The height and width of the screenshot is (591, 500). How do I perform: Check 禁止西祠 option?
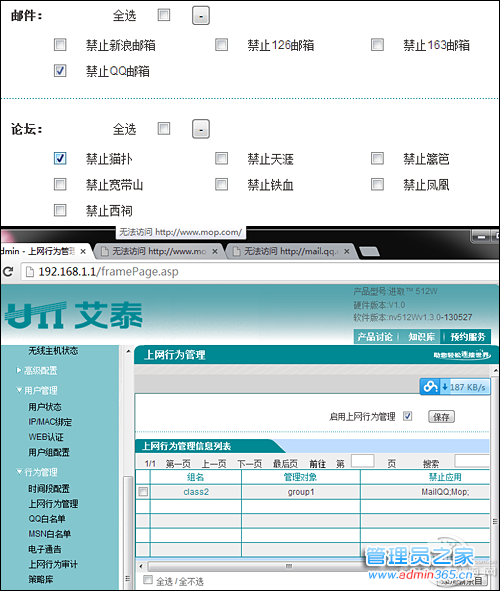60,210
